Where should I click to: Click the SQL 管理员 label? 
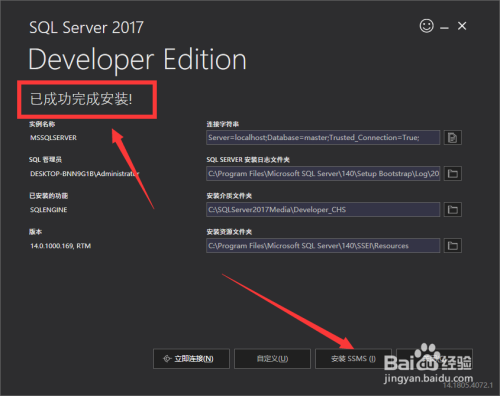click(45, 160)
